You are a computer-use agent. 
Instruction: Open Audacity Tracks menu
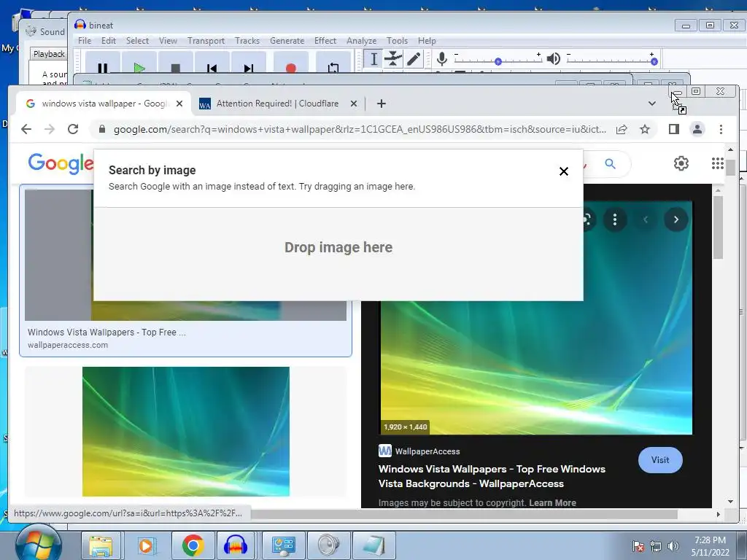click(x=247, y=41)
